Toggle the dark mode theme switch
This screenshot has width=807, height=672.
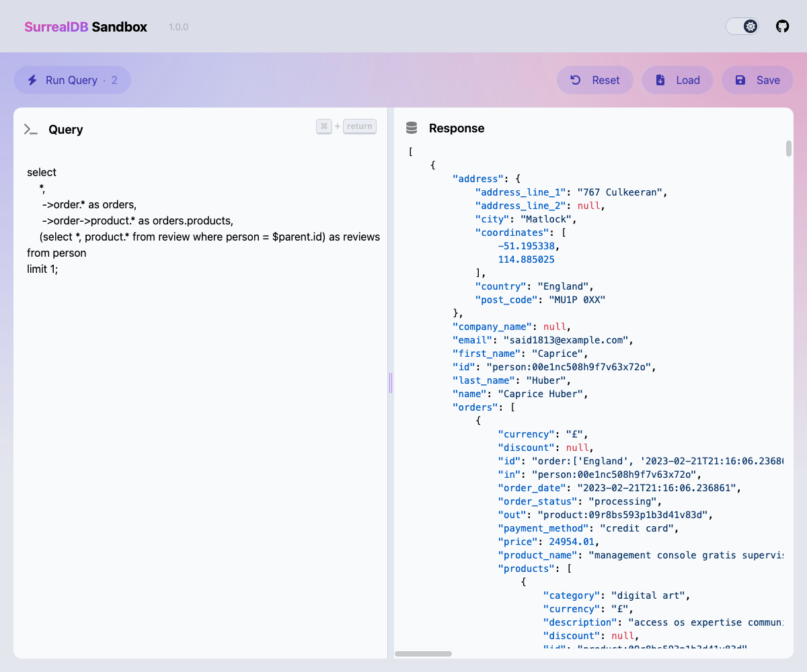tap(742, 26)
